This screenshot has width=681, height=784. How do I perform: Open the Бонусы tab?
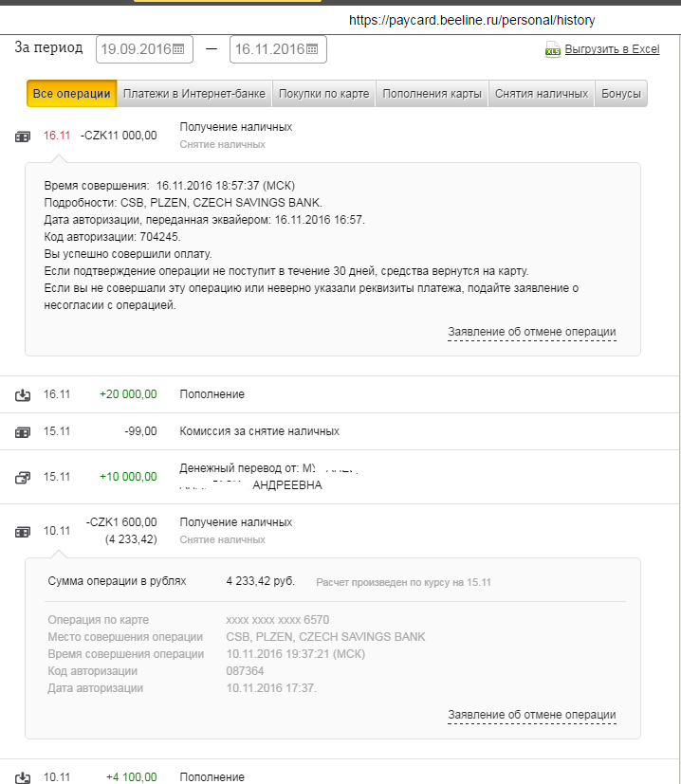coord(621,94)
